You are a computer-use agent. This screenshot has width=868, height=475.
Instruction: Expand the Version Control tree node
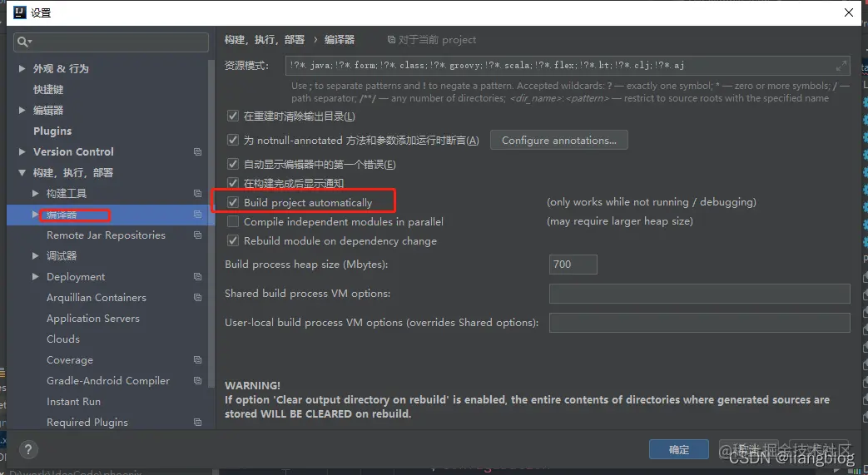pos(22,151)
